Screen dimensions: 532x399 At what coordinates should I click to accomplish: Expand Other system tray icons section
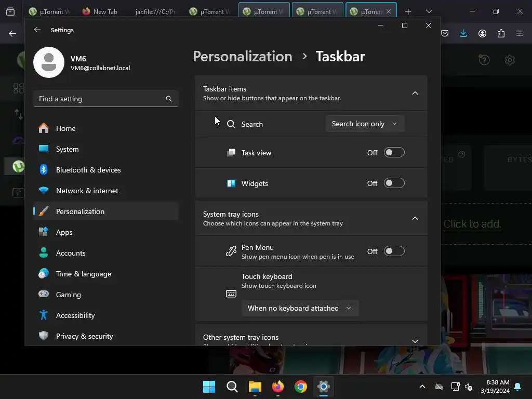click(415, 341)
